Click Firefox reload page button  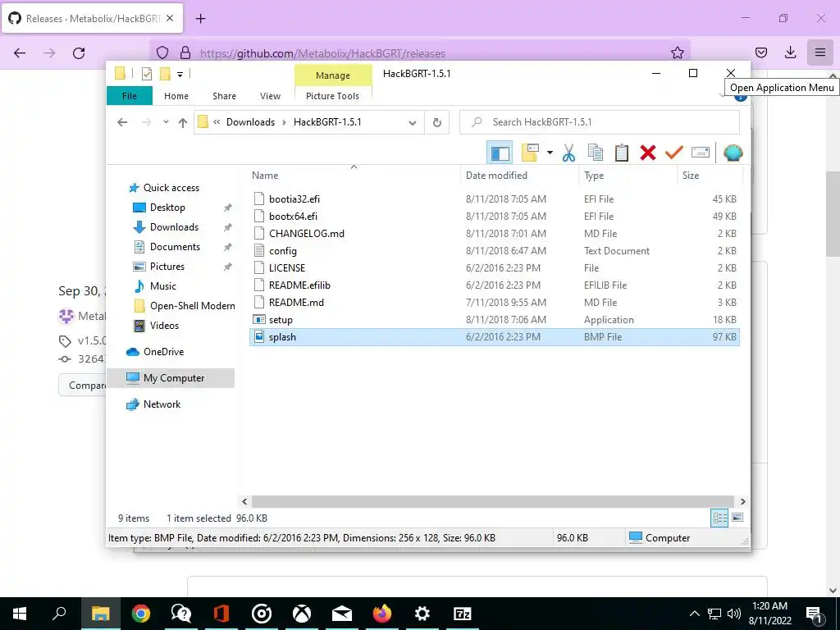79,53
